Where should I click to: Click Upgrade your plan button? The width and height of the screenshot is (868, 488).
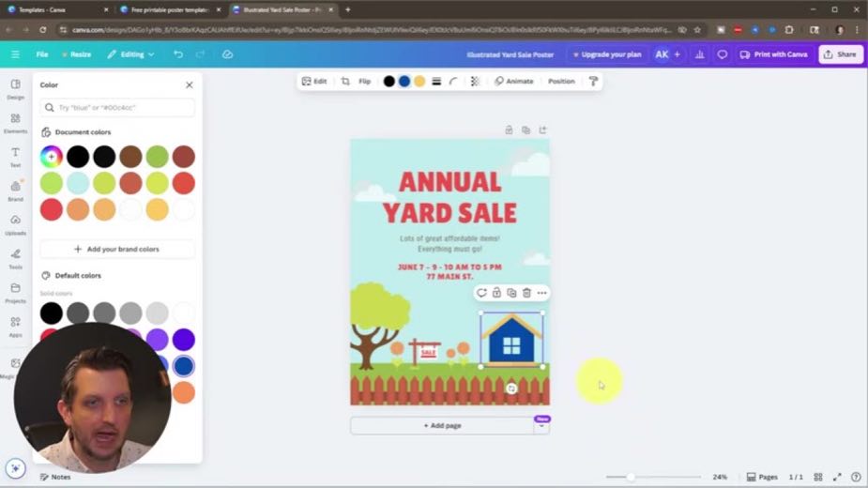607,54
